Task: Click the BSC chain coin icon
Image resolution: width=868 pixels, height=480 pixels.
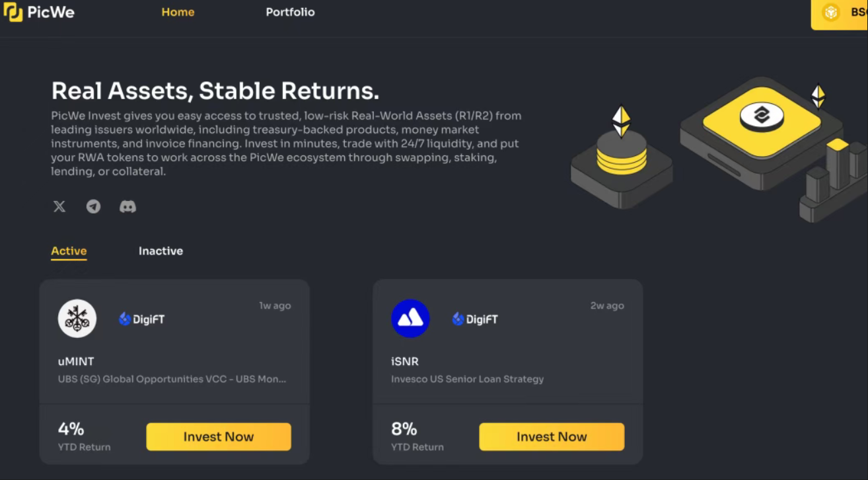Action: point(830,13)
